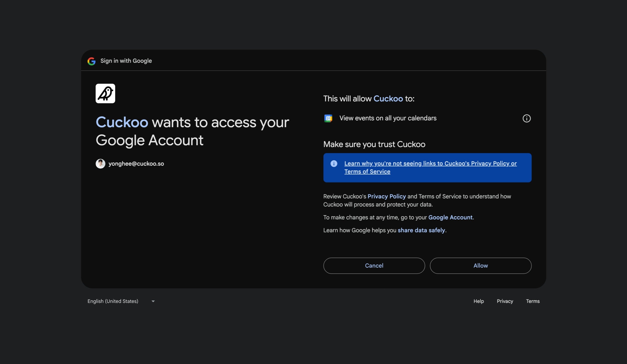Open the missing Privacy Policy links explanation

(430, 167)
